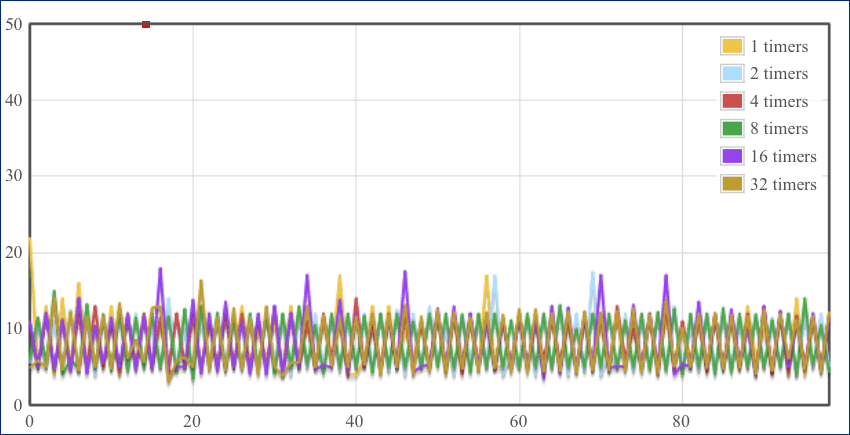This screenshot has height=435, width=850.
Task: Select the '32 timers' legend label
Action: [x=783, y=185]
